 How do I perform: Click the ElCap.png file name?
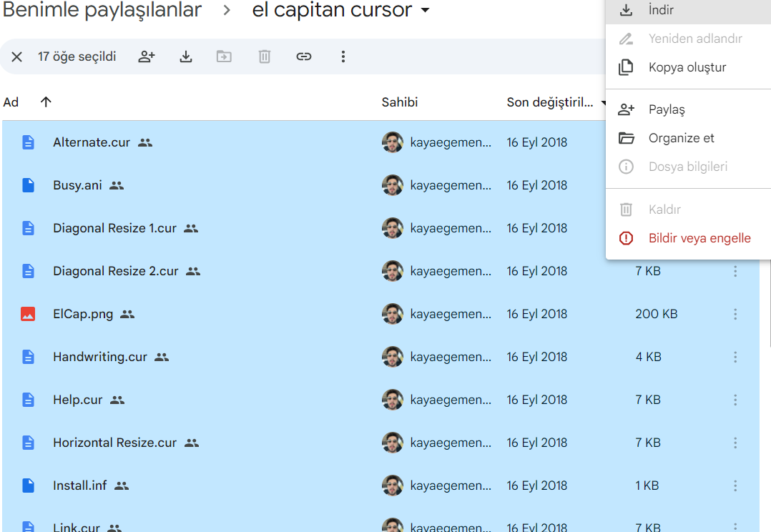pyautogui.click(x=83, y=314)
